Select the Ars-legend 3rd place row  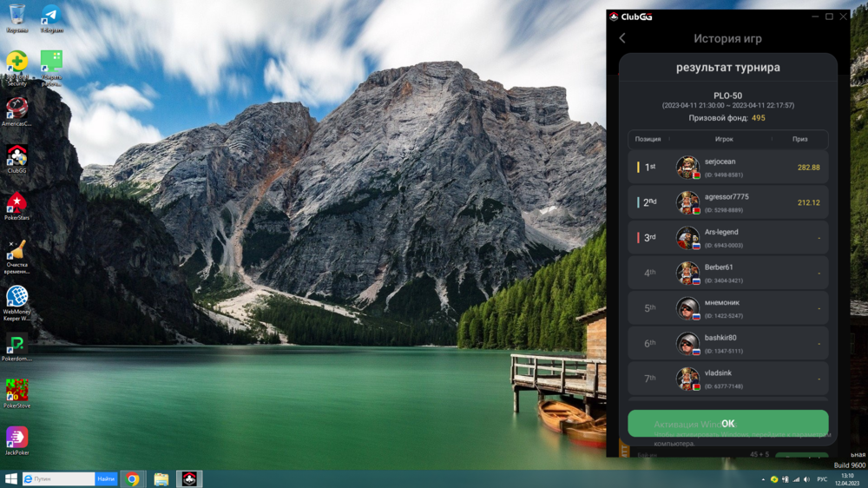pyautogui.click(x=727, y=238)
